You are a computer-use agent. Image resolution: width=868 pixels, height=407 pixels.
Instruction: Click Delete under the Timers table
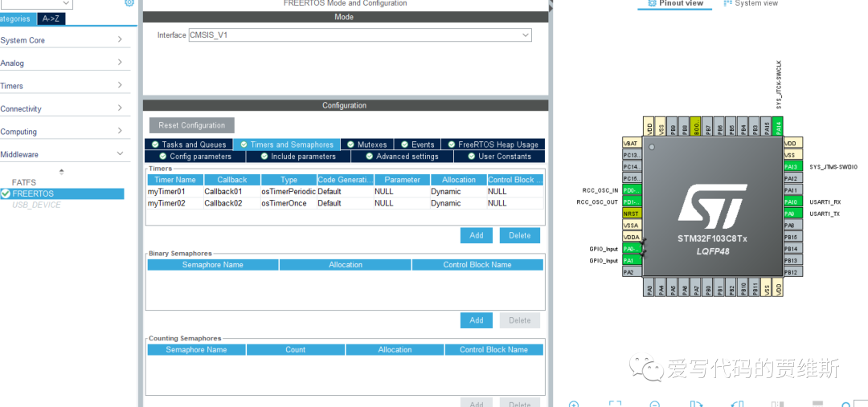pos(519,235)
